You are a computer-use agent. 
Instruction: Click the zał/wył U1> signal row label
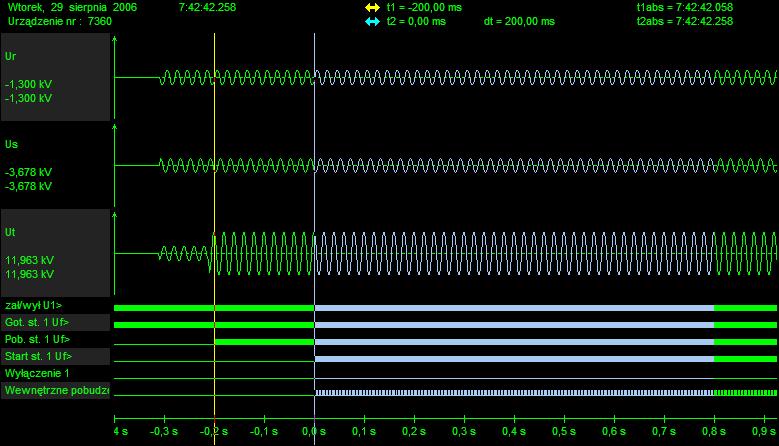click(x=33, y=305)
